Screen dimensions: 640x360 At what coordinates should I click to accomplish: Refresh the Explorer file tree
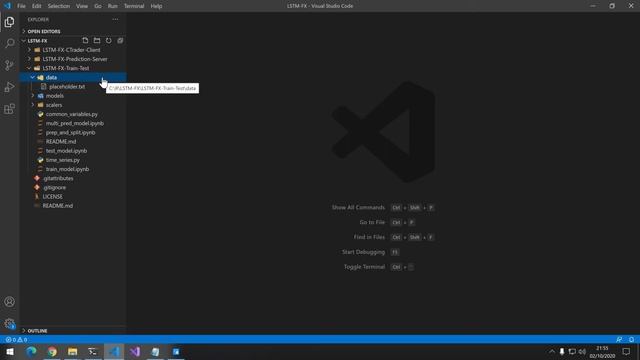click(x=109, y=40)
